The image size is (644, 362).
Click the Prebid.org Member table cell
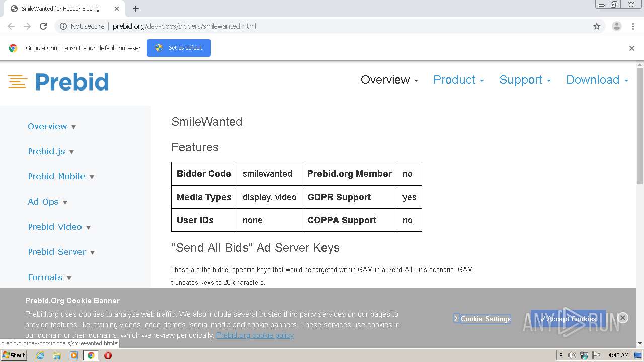tap(350, 174)
